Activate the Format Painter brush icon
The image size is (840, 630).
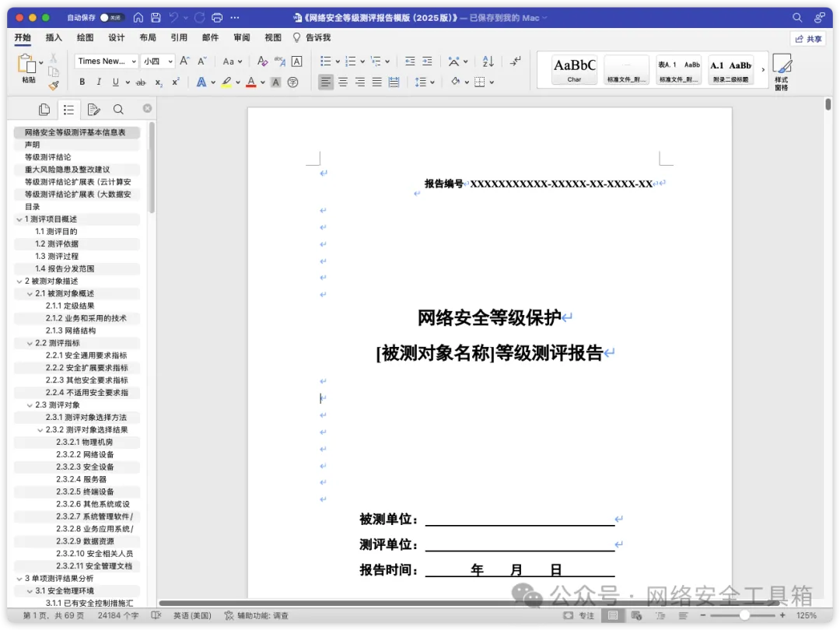tap(53, 85)
